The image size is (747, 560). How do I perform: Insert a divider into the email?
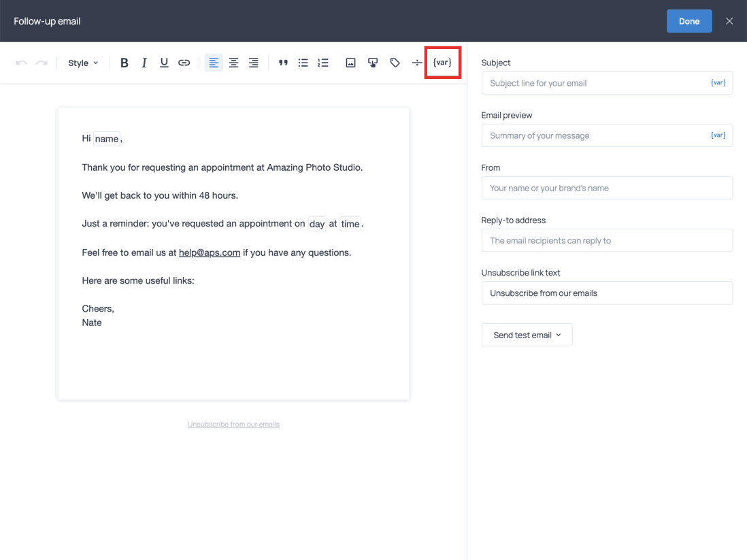pyautogui.click(x=417, y=62)
